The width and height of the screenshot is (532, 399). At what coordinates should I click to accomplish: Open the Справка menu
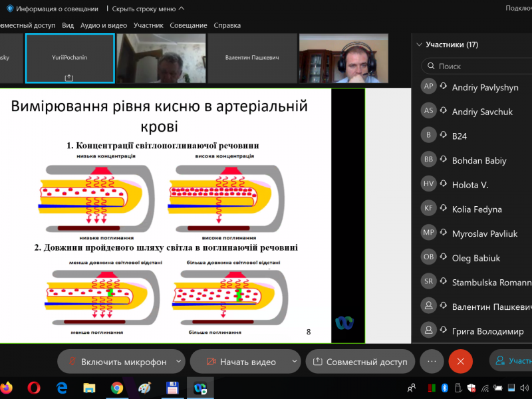click(227, 25)
